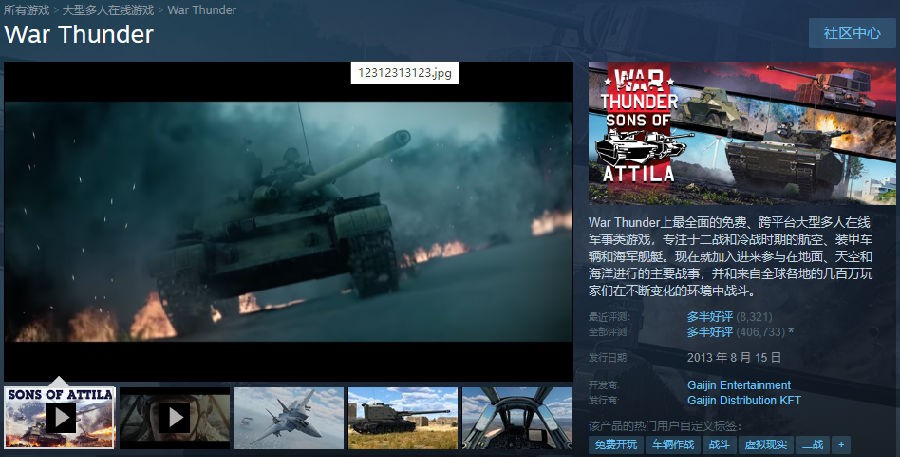
Task: Click the 最近评测 label
Action: tap(608, 316)
